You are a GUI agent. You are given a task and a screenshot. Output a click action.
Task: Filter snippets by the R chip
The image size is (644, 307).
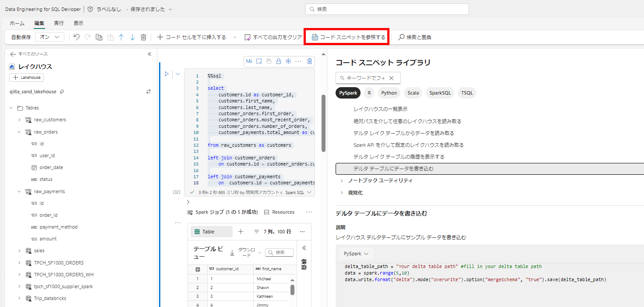[369, 93]
